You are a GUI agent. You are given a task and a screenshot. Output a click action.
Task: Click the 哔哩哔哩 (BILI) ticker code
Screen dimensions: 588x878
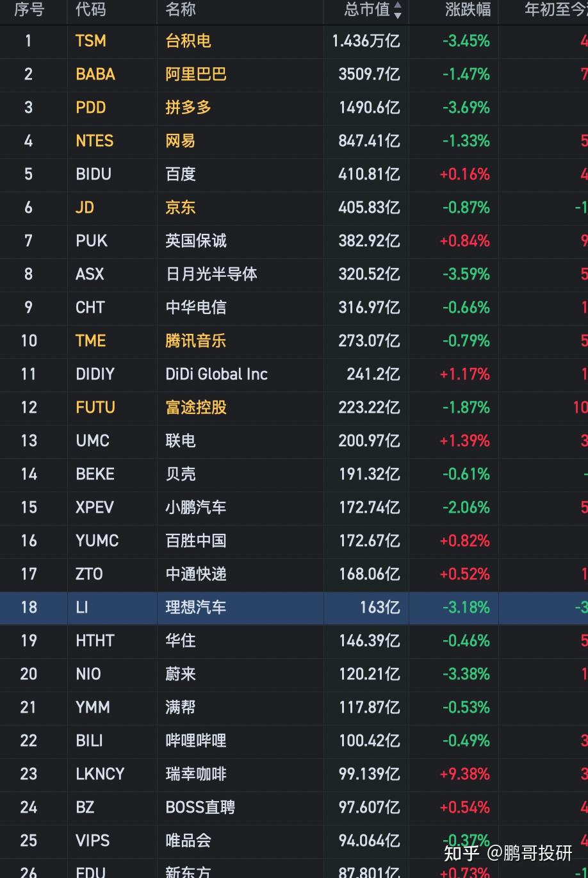(89, 741)
